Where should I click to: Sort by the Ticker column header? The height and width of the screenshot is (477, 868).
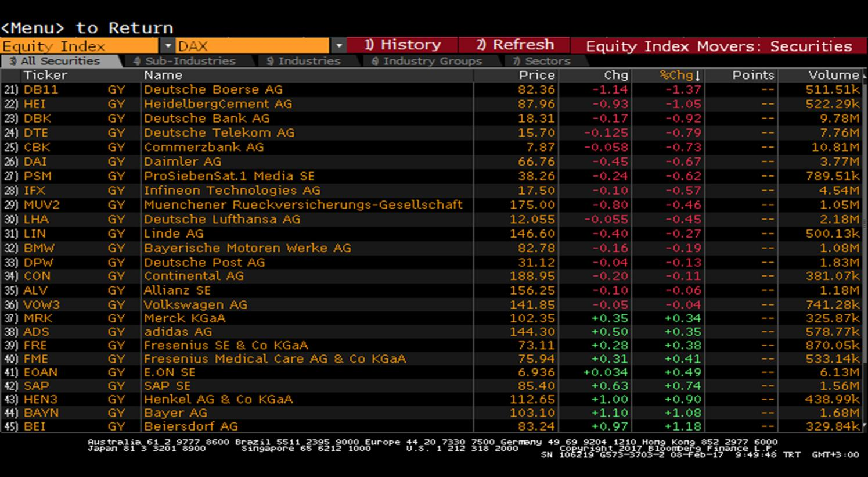click(x=45, y=75)
